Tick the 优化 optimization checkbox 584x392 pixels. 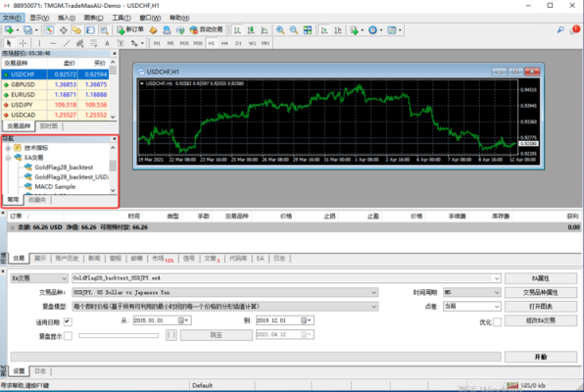497,322
